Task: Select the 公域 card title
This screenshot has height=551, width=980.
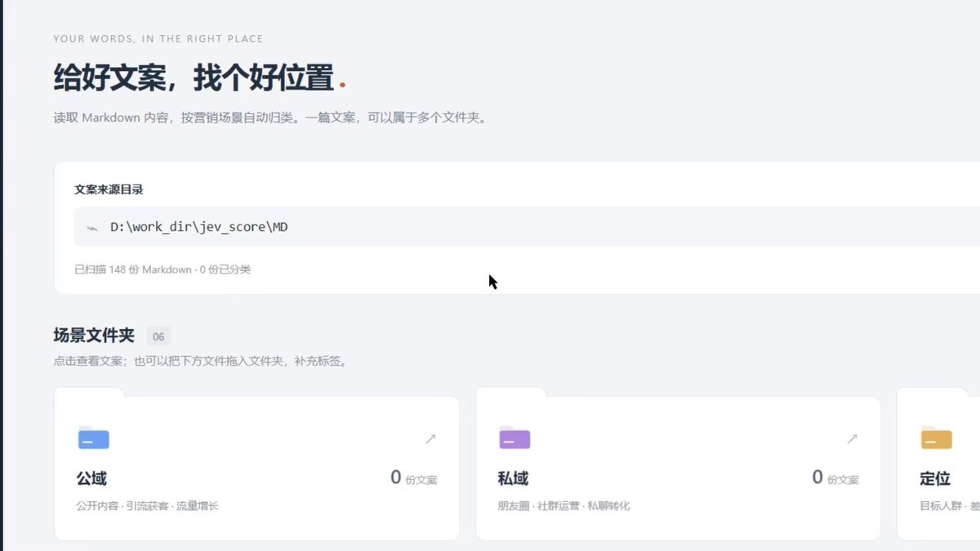Action: click(x=91, y=478)
